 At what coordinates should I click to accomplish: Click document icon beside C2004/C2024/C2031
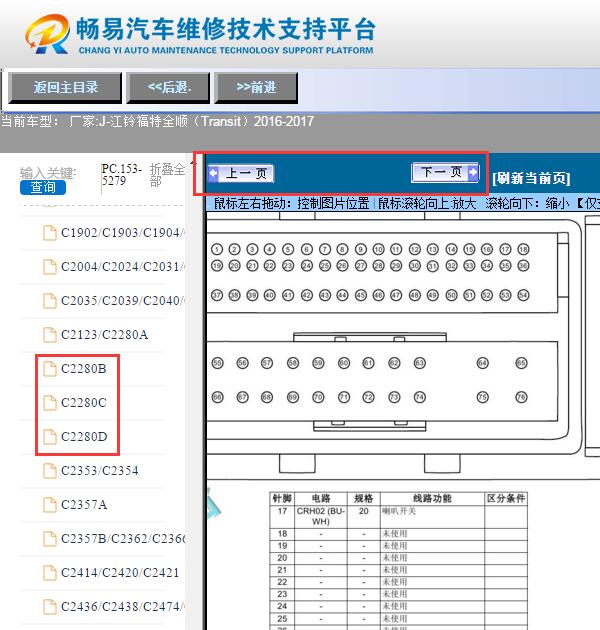coord(50,267)
